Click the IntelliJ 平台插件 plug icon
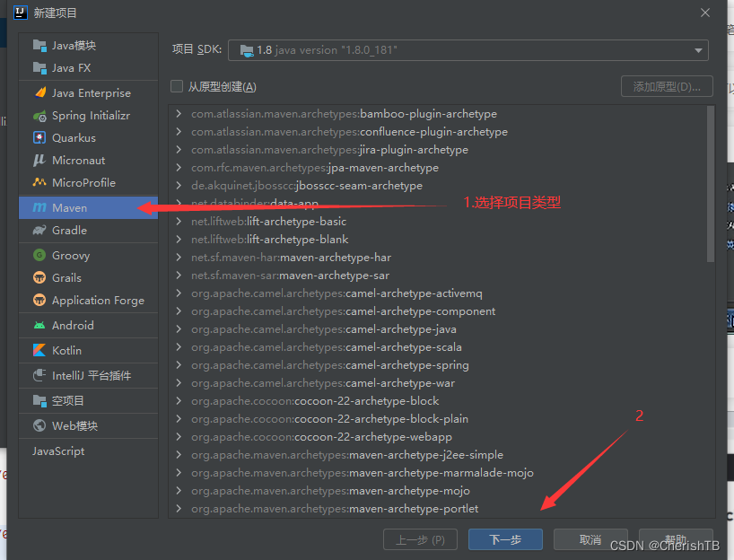734x560 pixels. coord(39,375)
